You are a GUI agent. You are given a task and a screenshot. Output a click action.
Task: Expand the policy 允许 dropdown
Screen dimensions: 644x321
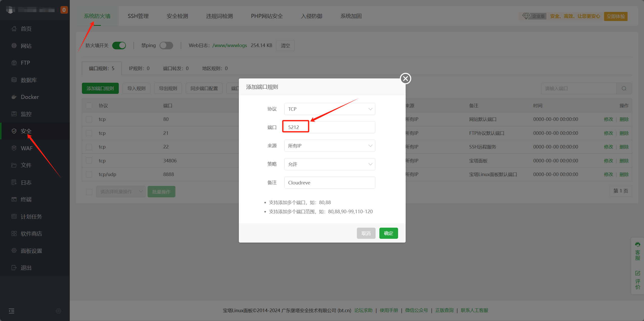click(330, 164)
